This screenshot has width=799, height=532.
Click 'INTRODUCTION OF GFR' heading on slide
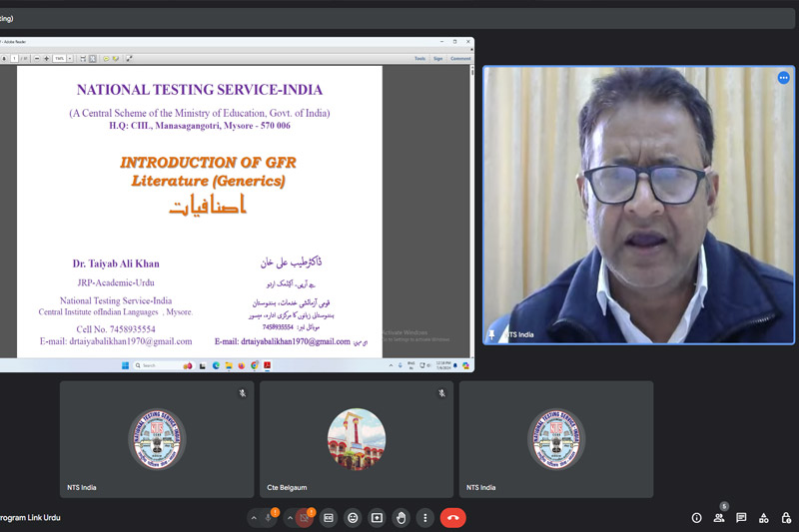coord(208,163)
